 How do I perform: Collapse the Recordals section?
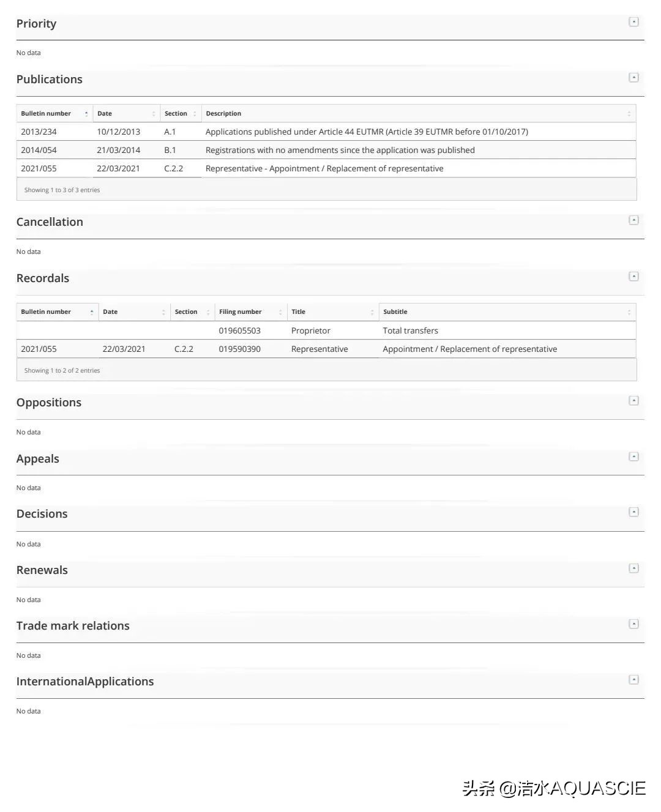coord(633,277)
